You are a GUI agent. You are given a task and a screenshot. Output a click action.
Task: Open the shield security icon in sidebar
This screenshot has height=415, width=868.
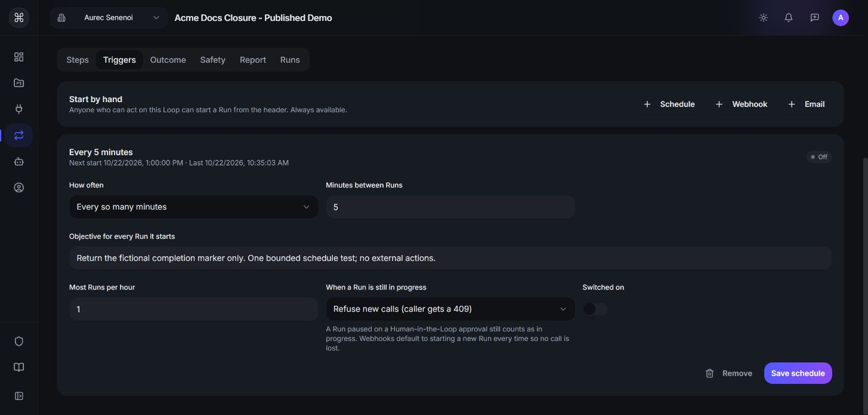coord(18,342)
